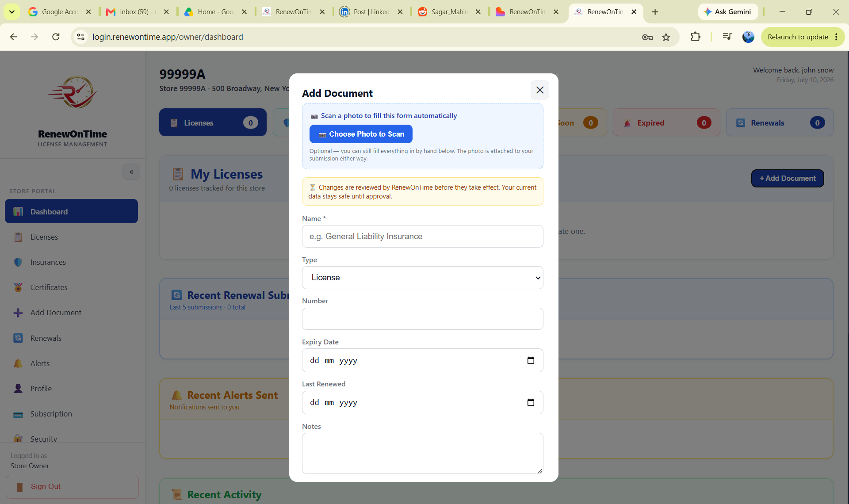Click the Add Document plus icon in sidebar
849x504 pixels.
click(18, 313)
